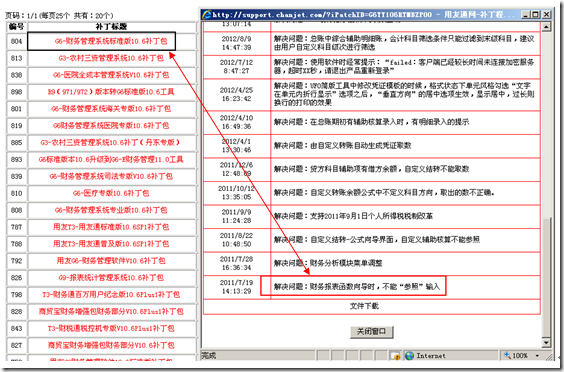Open patch link G6-医疗专版10.6补丁包
This screenshot has height=372, width=564.
(x=111, y=193)
